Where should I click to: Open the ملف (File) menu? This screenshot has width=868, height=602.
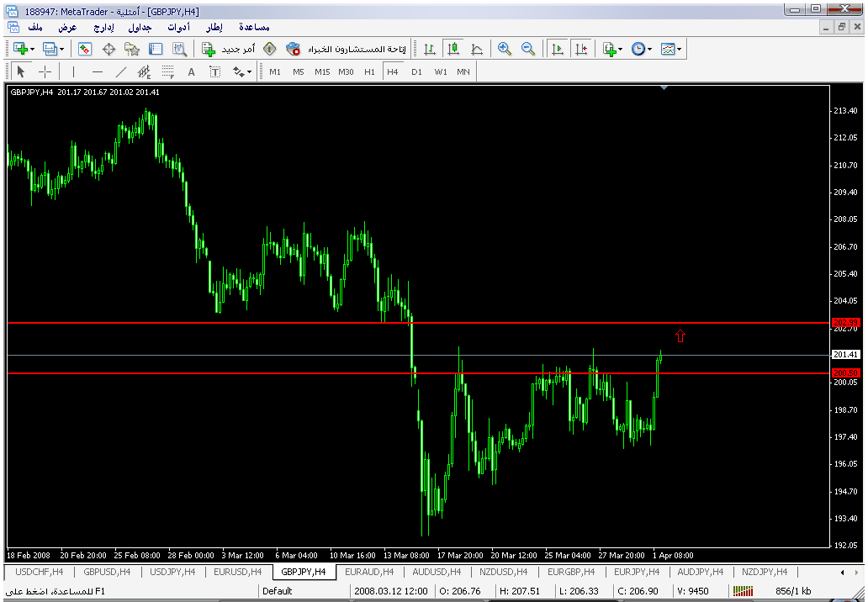click(35, 27)
